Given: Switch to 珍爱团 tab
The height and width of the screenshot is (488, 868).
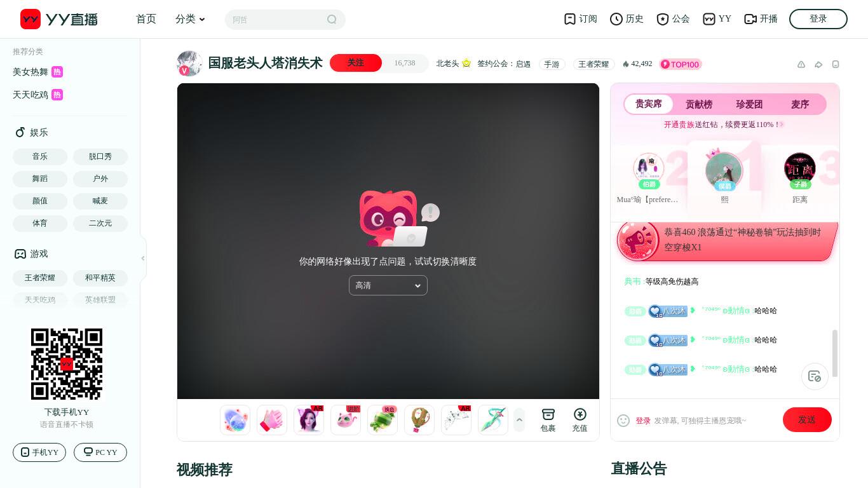Looking at the screenshot, I should click(x=749, y=104).
